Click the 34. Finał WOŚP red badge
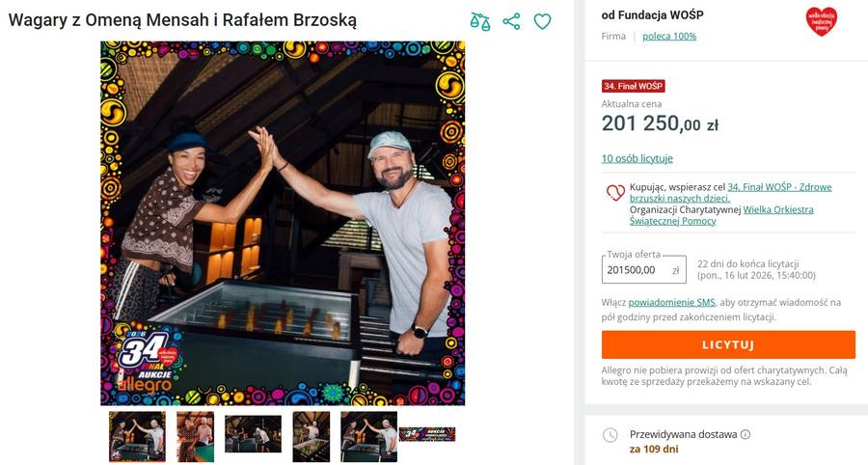The height and width of the screenshot is (465, 868). pyautogui.click(x=634, y=86)
